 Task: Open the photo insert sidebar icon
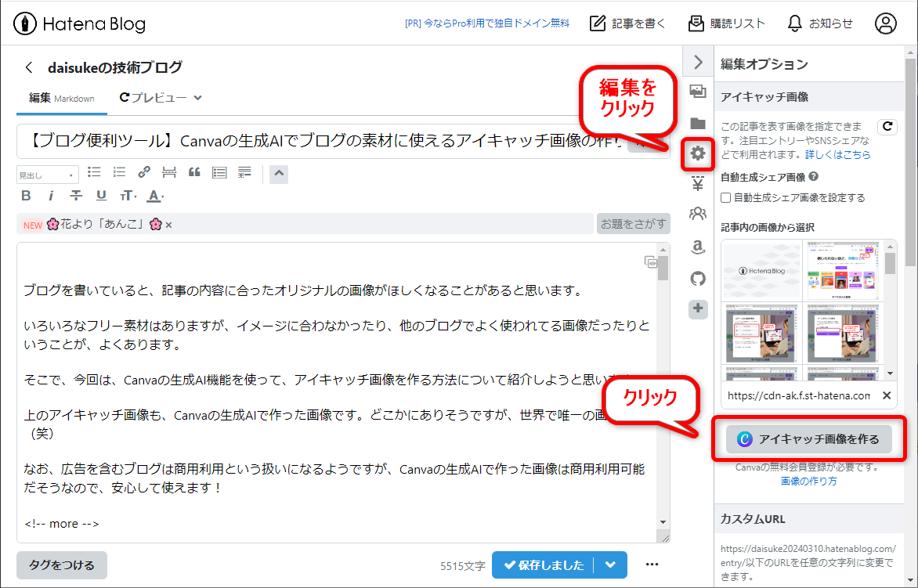pos(698,92)
